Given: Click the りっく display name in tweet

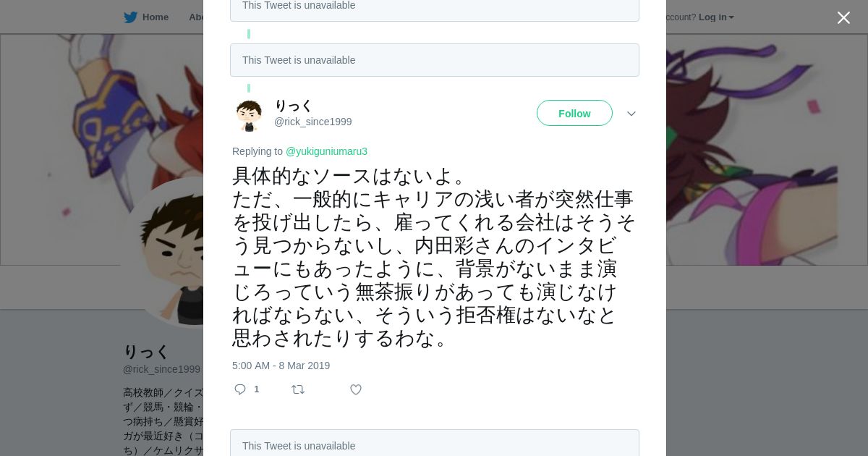Looking at the screenshot, I should coord(293,106).
